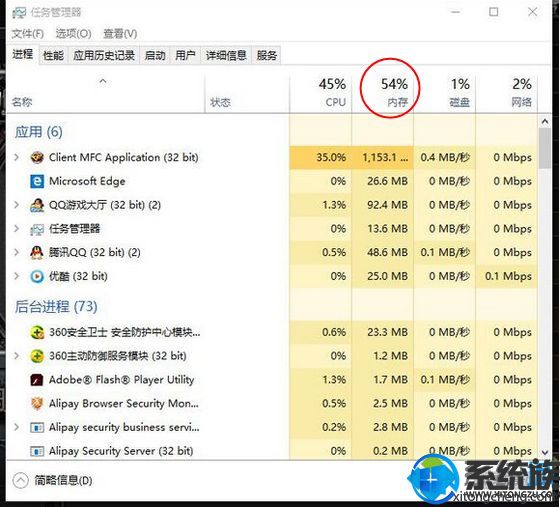
Task: Switch to the 详细信息 tab
Action: tap(226, 55)
